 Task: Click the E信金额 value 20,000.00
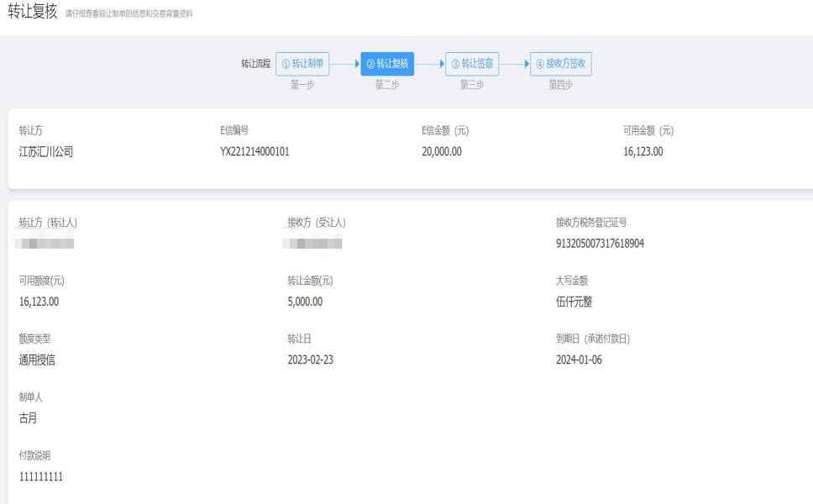(442, 152)
